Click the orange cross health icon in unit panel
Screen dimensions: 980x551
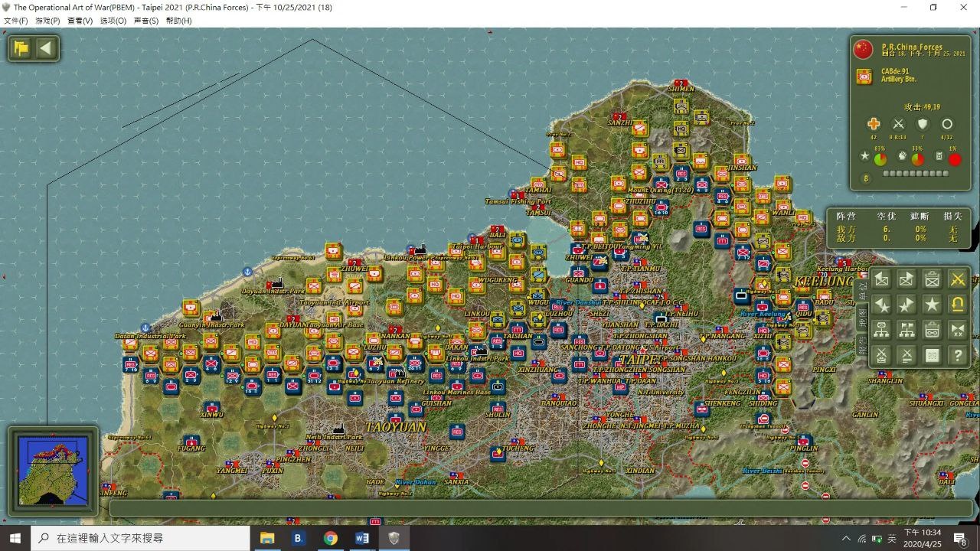tap(874, 124)
